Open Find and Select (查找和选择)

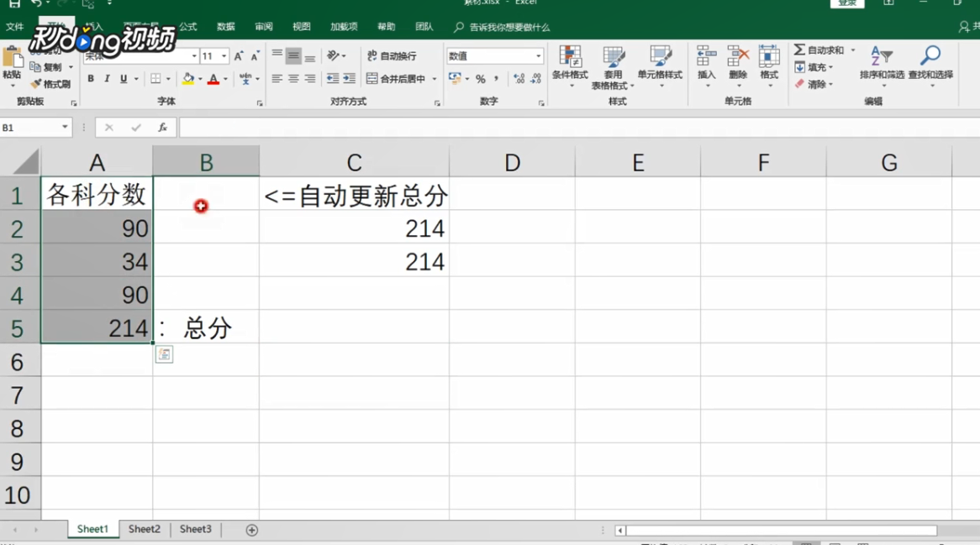coord(930,65)
